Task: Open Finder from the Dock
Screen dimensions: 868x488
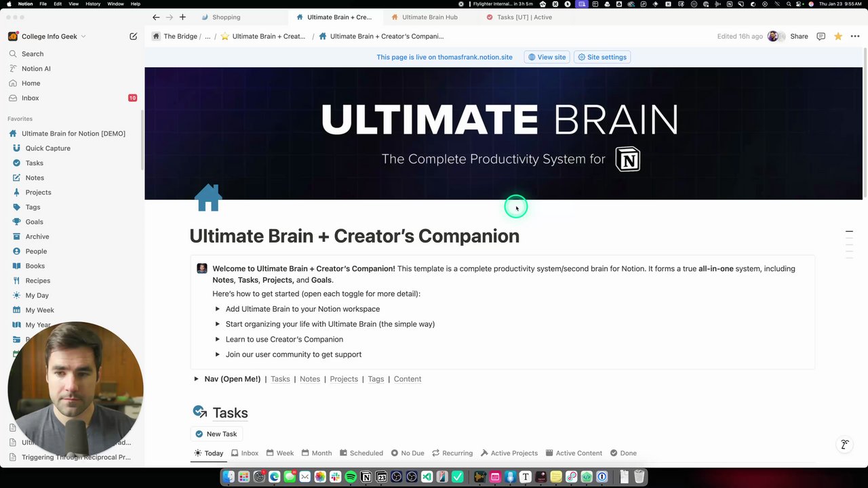Action: (x=229, y=477)
